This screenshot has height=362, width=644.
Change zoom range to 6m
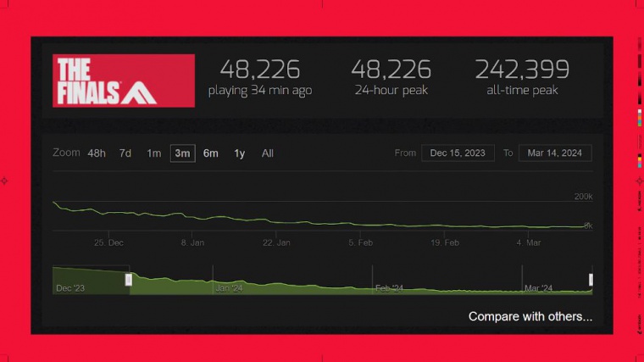(211, 153)
